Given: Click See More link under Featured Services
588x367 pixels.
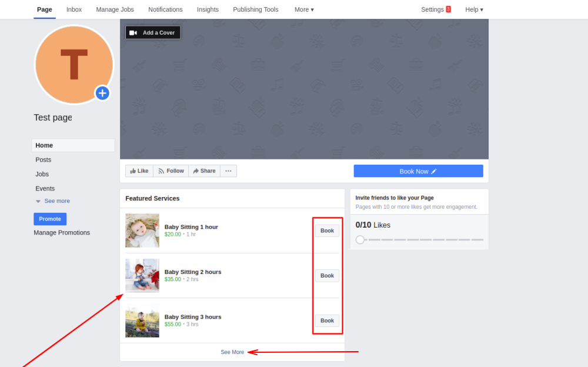Looking at the screenshot, I should click(x=232, y=352).
